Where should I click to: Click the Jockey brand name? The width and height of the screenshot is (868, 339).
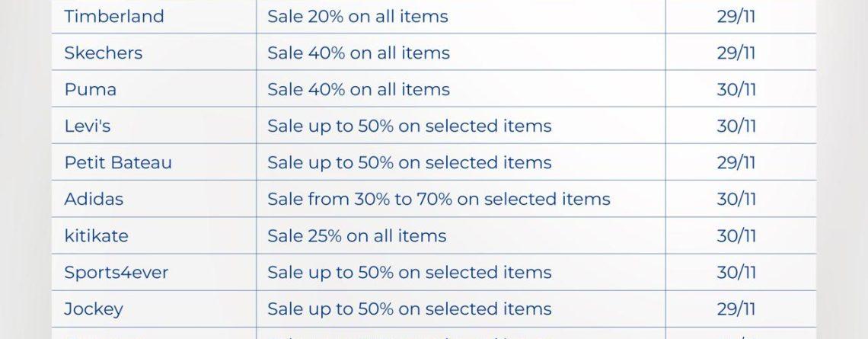(x=93, y=309)
